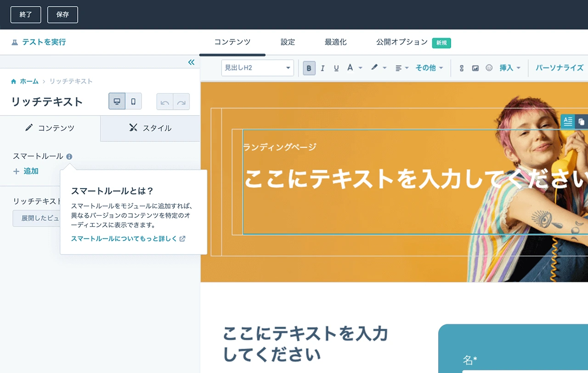Open the コンテンツ top tab
Image resolution: width=588 pixels, height=373 pixels.
click(232, 42)
